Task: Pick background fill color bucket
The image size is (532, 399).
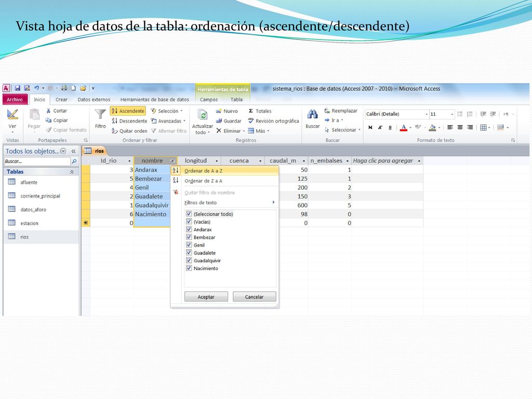Action: tap(432, 128)
